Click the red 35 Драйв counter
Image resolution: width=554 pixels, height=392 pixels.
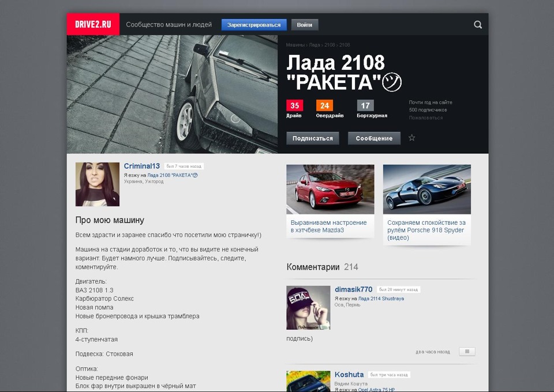(x=294, y=109)
